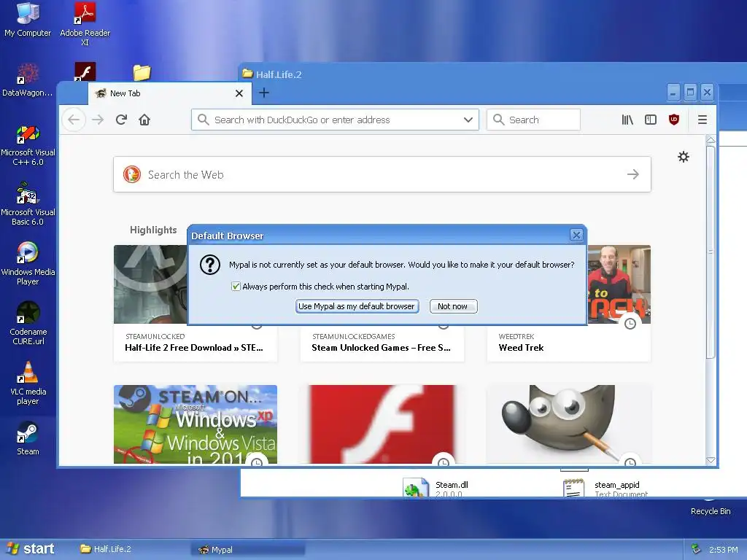Open My Computer desktop icon
The height and width of the screenshot is (560, 747).
point(28,20)
